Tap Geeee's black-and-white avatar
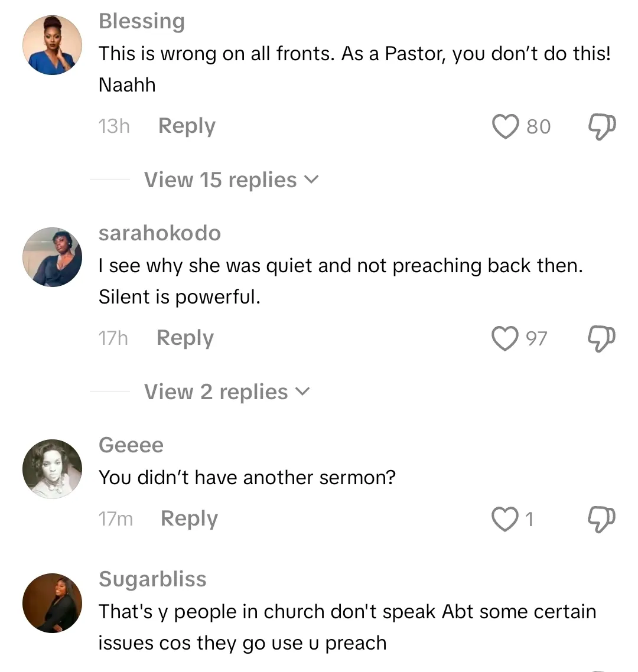638x672 pixels. point(52,469)
